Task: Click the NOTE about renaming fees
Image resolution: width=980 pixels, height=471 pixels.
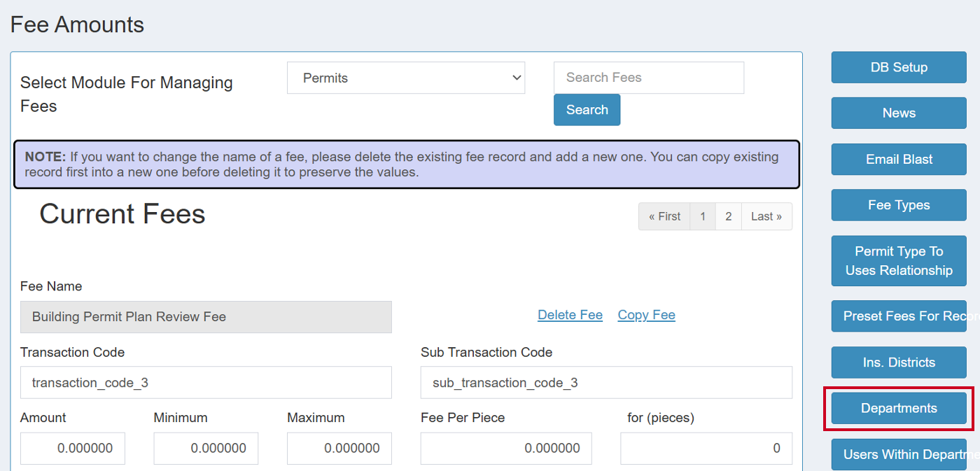Action: coord(407,164)
